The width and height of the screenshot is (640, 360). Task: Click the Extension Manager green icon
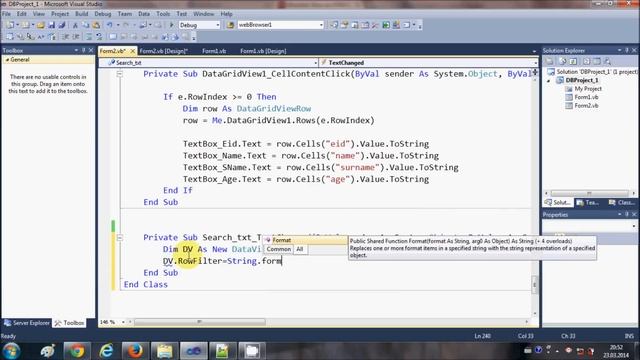[386, 25]
